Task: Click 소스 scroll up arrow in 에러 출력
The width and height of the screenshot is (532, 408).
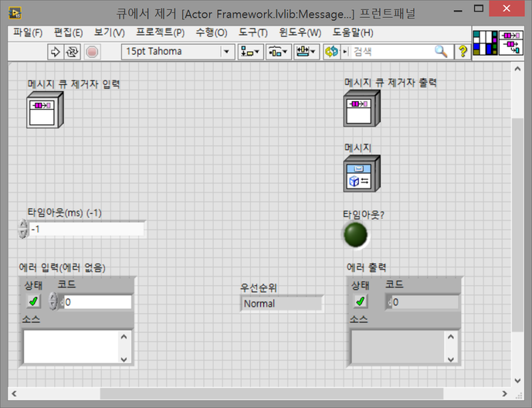Action: click(x=451, y=337)
